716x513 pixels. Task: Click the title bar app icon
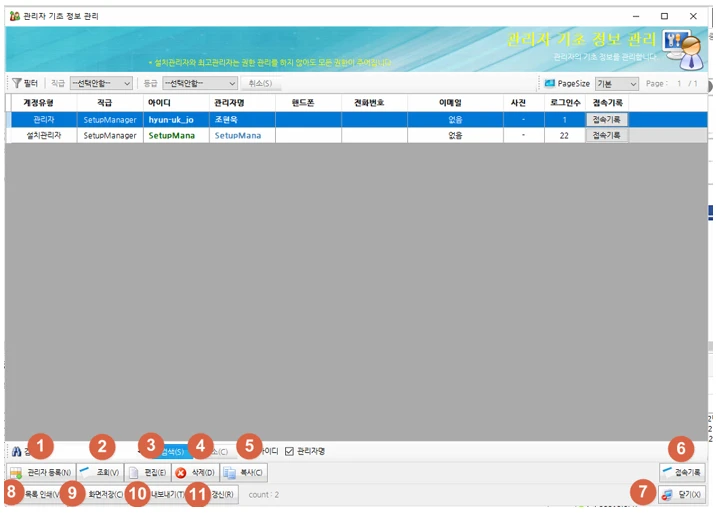point(15,16)
